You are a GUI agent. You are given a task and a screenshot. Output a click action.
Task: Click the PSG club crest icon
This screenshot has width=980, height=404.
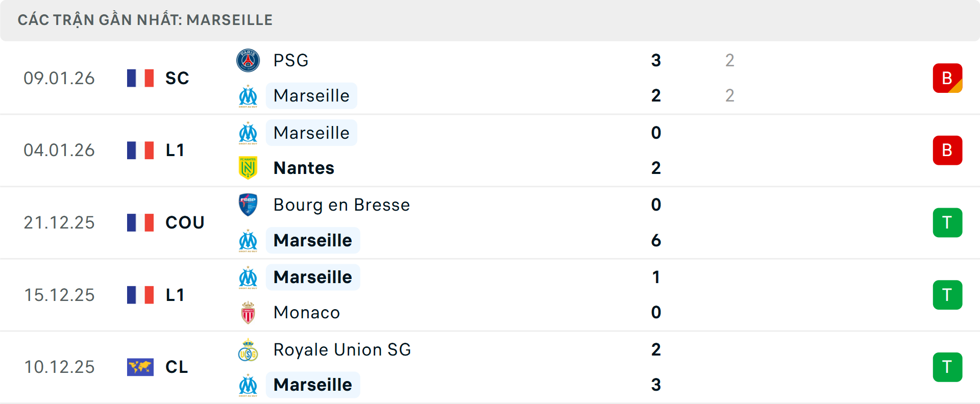tap(249, 60)
